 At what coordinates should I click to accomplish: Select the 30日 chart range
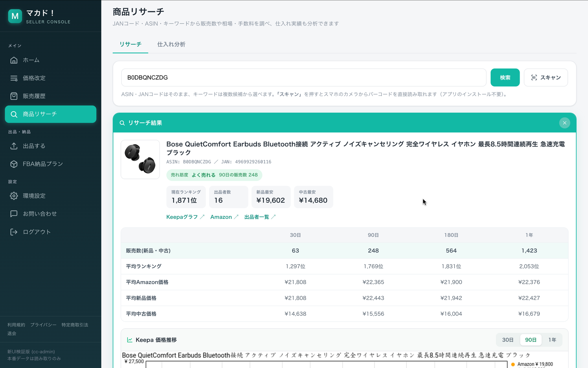click(x=508, y=340)
